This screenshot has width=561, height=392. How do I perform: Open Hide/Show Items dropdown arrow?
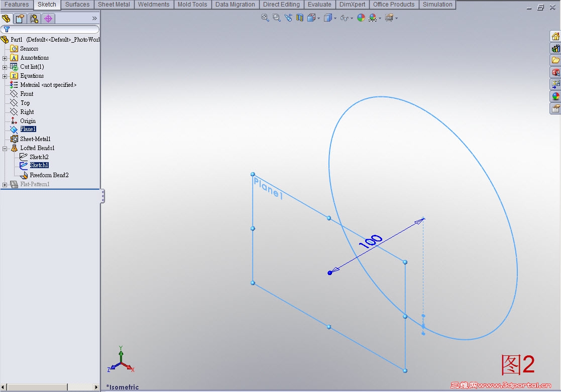(x=352, y=18)
